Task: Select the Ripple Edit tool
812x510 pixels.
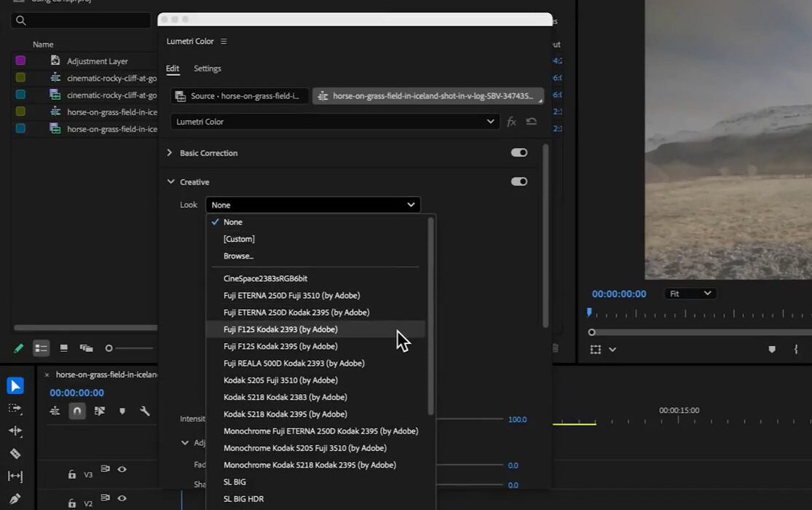Action: click(15, 431)
